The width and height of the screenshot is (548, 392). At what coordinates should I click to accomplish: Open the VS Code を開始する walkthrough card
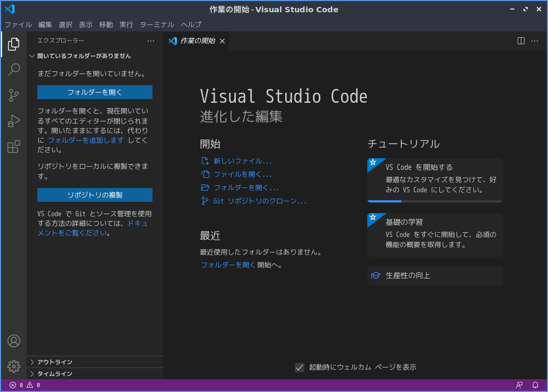click(435, 180)
